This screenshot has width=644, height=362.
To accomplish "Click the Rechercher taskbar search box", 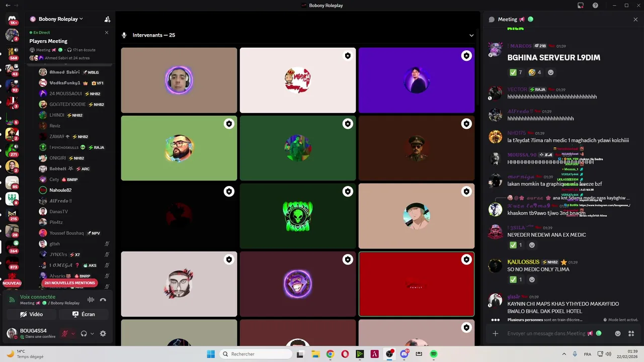I will point(255,354).
